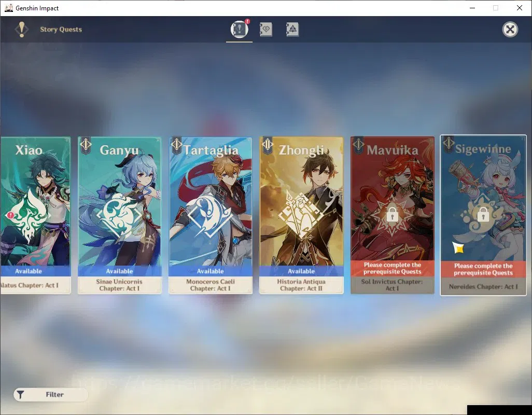Close the Story Quests screen

point(510,30)
